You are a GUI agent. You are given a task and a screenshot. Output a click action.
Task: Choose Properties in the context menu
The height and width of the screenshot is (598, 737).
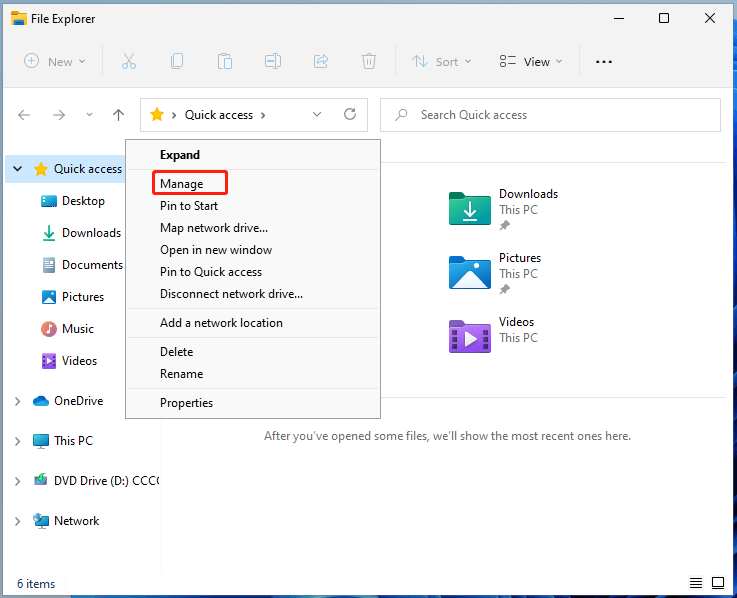click(186, 403)
